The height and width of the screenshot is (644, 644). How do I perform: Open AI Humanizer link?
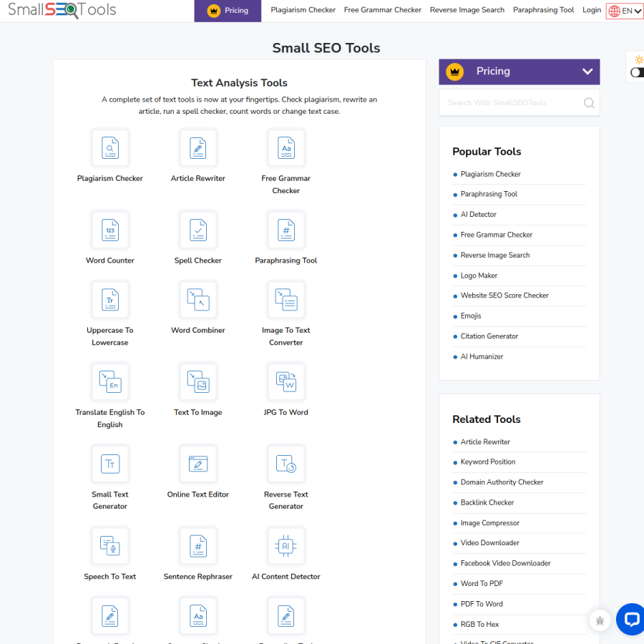coord(482,356)
